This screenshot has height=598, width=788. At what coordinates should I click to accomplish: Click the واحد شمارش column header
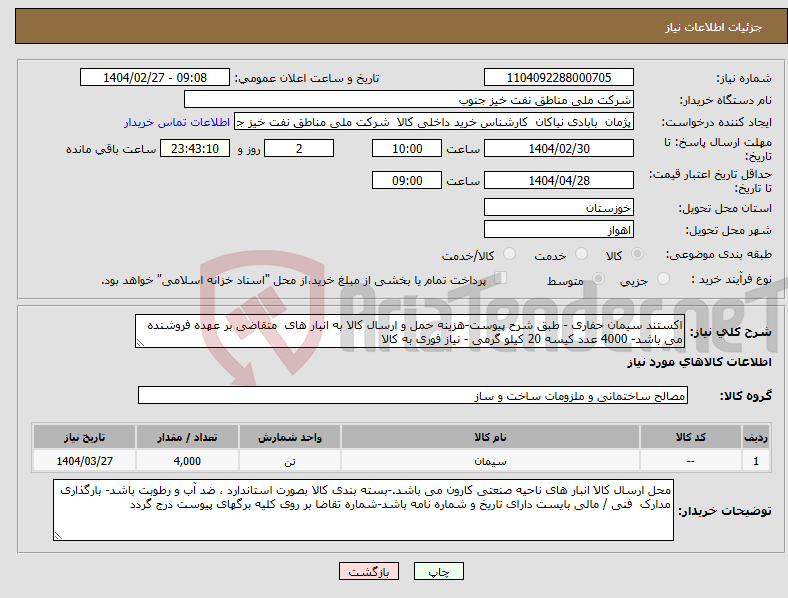pyautogui.click(x=290, y=437)
